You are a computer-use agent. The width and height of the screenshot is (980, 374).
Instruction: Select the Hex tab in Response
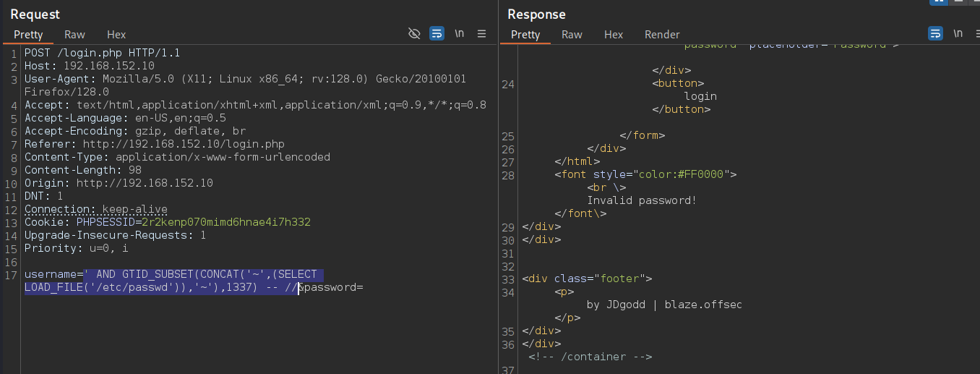pyautogui.click(x=614, y=35)
